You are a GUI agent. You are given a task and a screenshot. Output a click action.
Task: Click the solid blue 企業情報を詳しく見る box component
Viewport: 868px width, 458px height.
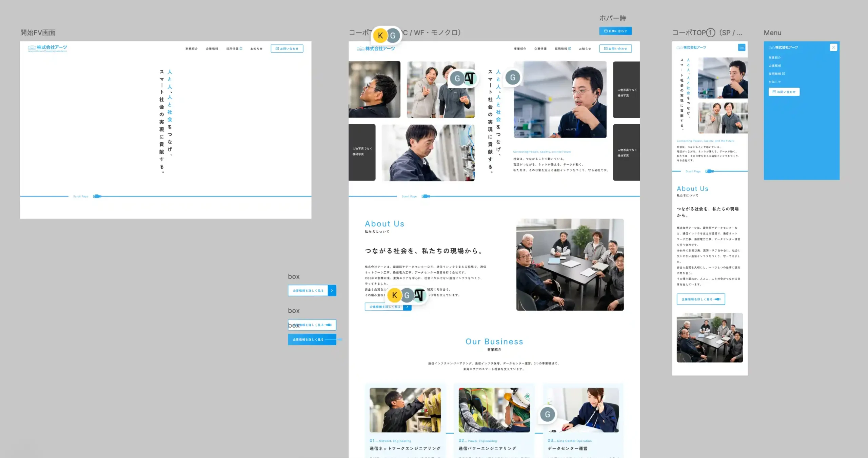pos(312,339)
